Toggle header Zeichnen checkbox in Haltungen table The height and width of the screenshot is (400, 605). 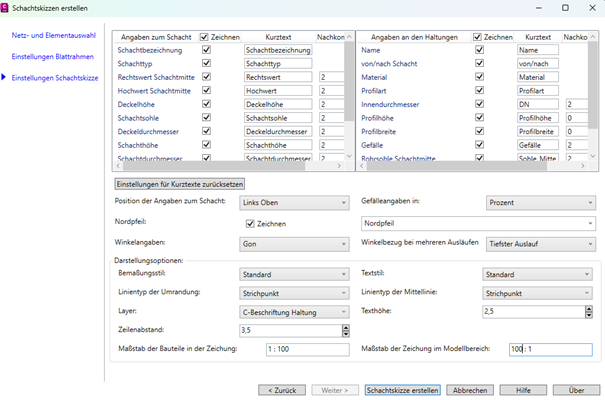(x=477, y=36)
